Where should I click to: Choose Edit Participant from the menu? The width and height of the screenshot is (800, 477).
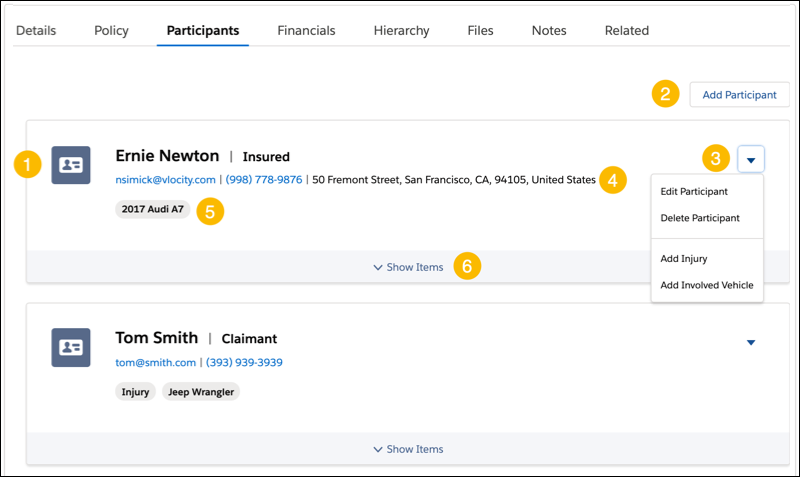pos(694,191)
